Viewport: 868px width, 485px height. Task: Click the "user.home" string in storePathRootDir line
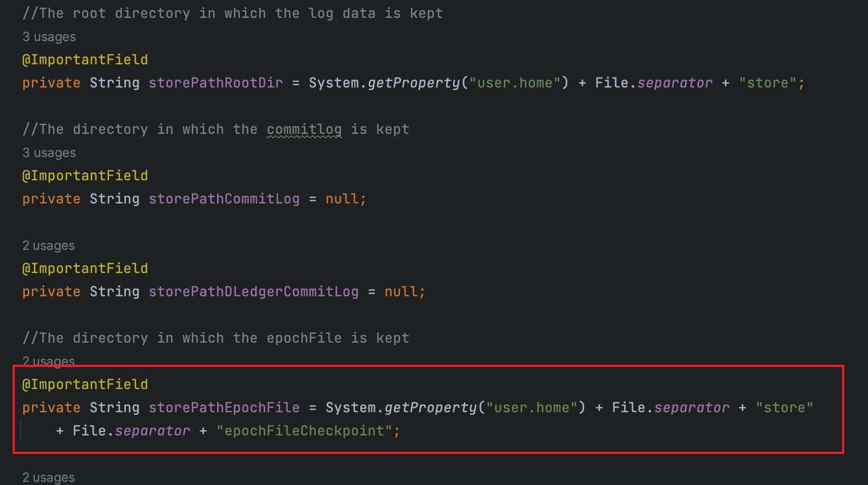coord(515,82)
